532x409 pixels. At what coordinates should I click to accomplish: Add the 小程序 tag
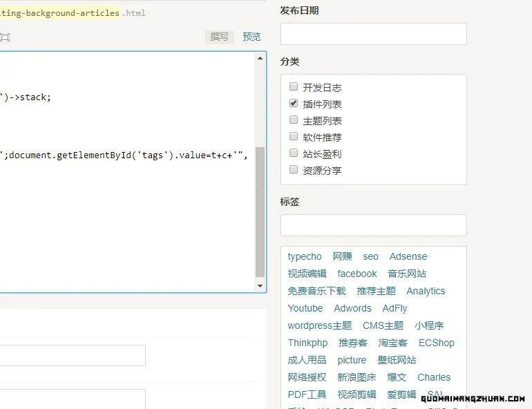coord(429,325)
